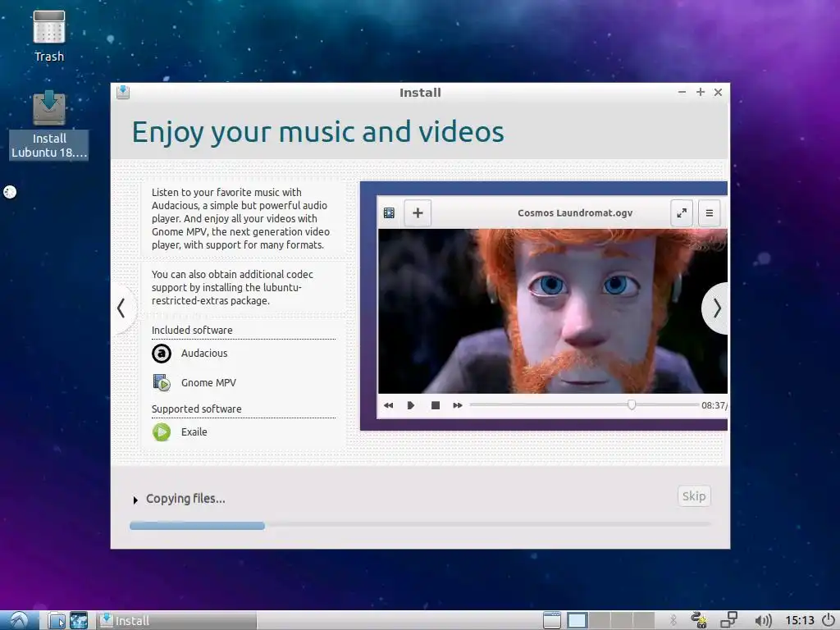The height and width of the screenshot is (630, 840).
Task: Minimize the Install window
Action: [682, 92]
